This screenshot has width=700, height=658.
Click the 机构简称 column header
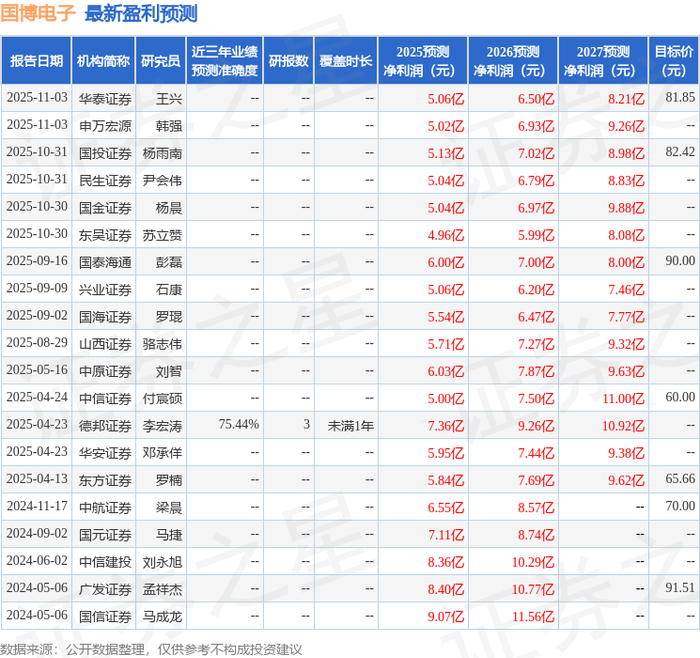[103, 61]
